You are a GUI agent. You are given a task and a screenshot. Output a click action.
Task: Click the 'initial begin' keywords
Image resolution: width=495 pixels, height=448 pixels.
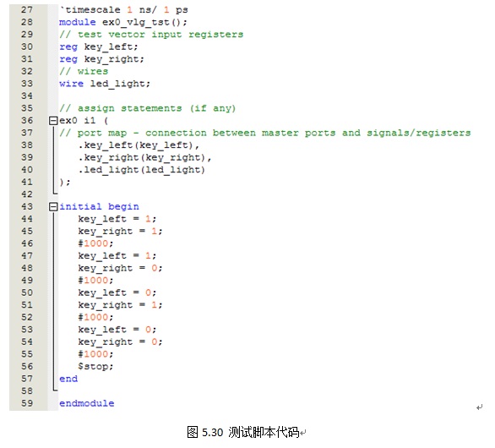coord(99,207)
